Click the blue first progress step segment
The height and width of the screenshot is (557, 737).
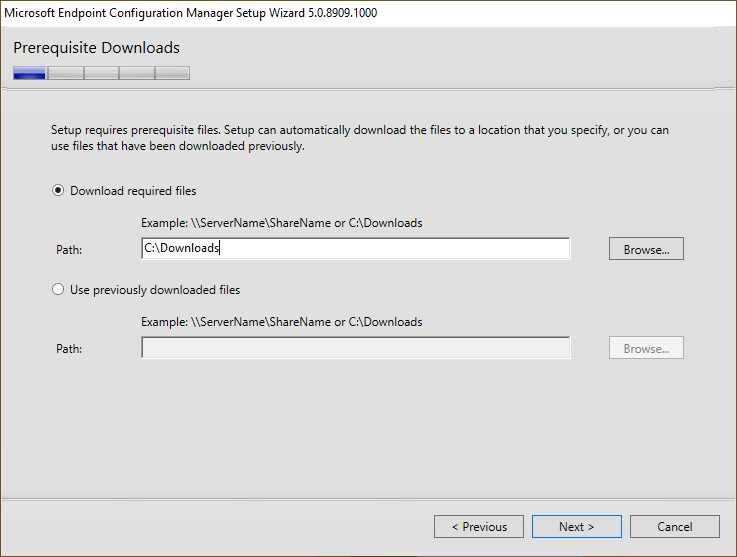click(30, 73)
